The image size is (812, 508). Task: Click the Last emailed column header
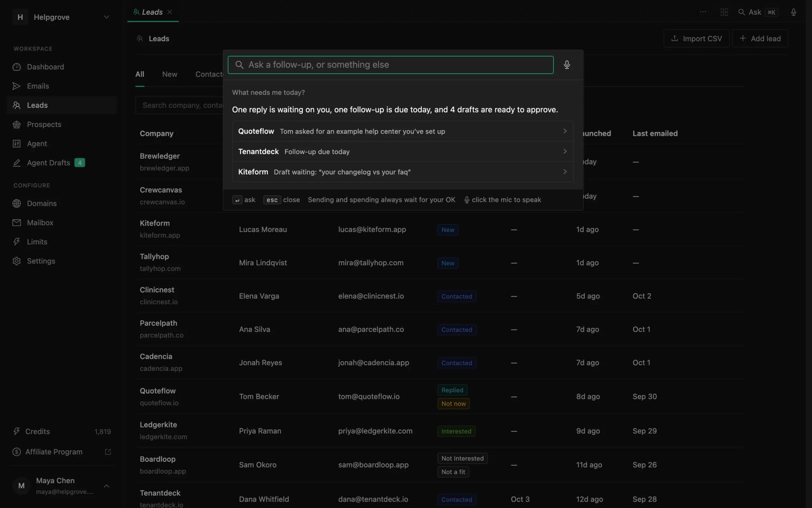[x=655, y=133]
